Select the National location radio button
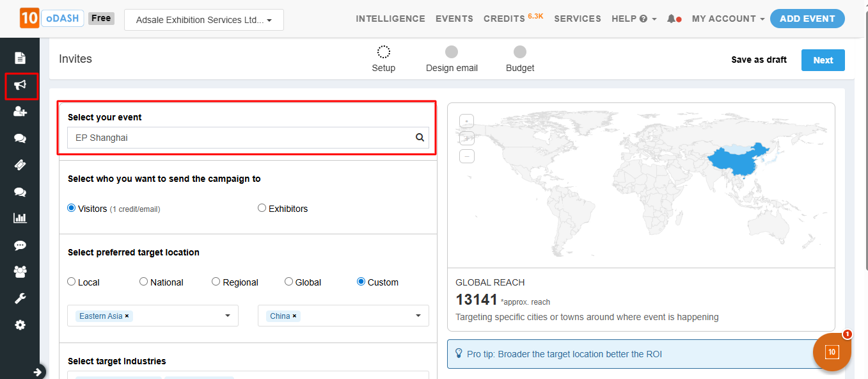Viewport: 868px width, 379px height. tap(144, 282)
